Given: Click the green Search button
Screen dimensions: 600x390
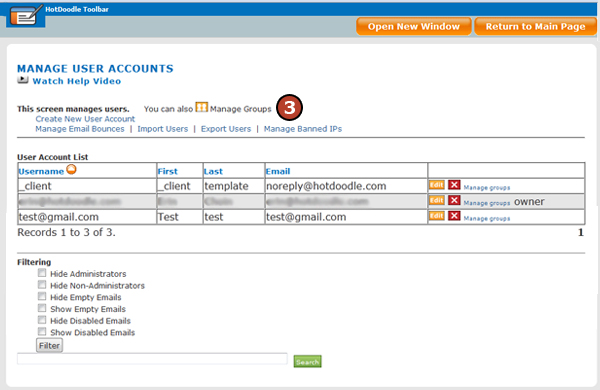Looking at the screenshot, I should tap(307, 362).
